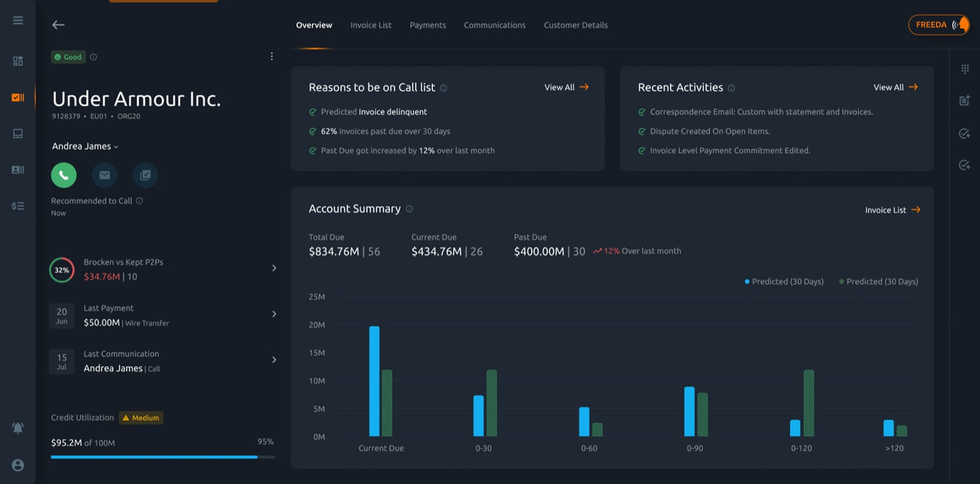Click the $95.2M of 100M credit value

click(83, 443)
